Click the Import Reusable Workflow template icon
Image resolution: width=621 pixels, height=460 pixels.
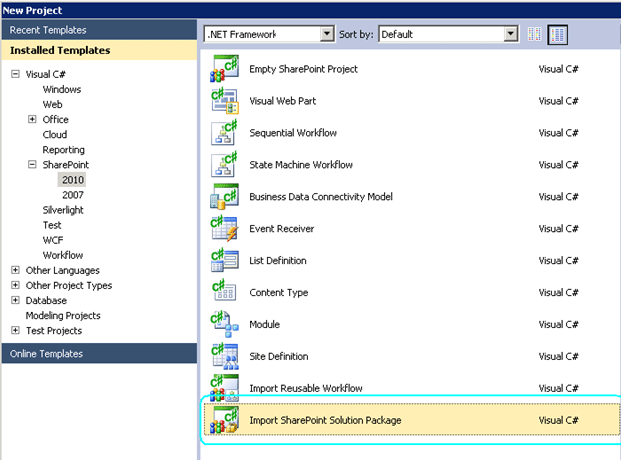click(x=224, y=388)
